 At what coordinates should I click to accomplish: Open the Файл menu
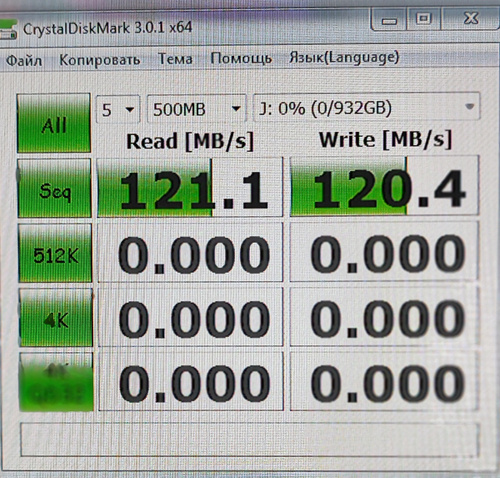coord(24,61)
